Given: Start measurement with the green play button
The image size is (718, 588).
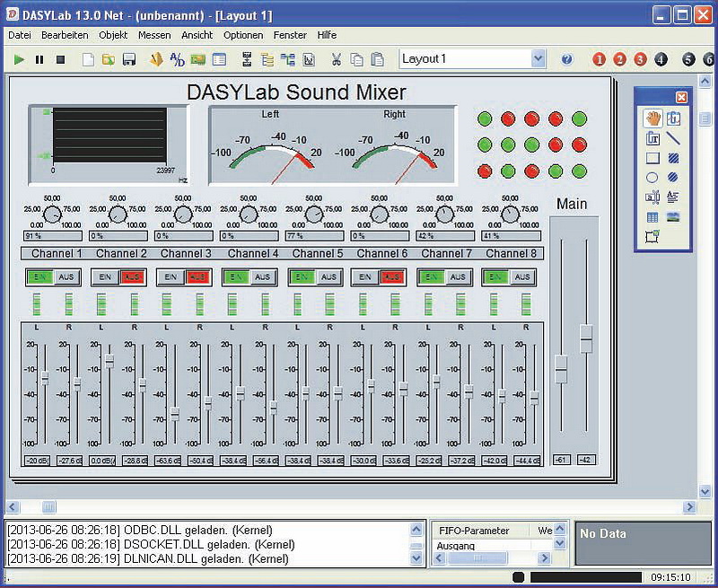Looking at the screenshot, I should [x=19, y=59].
